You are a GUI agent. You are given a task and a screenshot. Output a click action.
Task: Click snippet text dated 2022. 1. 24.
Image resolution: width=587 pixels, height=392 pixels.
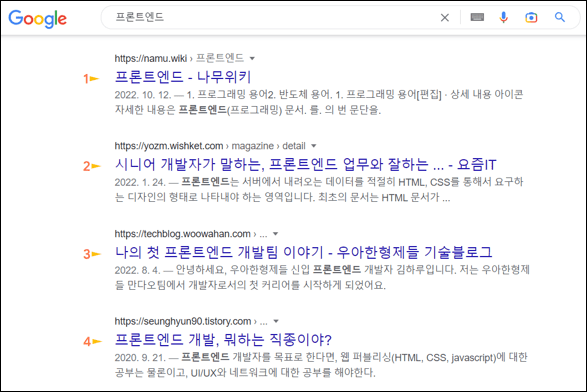[319, 189]
